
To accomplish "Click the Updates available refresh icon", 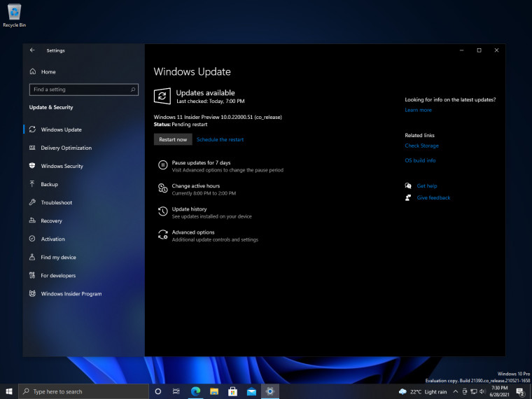I will pos(162,97).
